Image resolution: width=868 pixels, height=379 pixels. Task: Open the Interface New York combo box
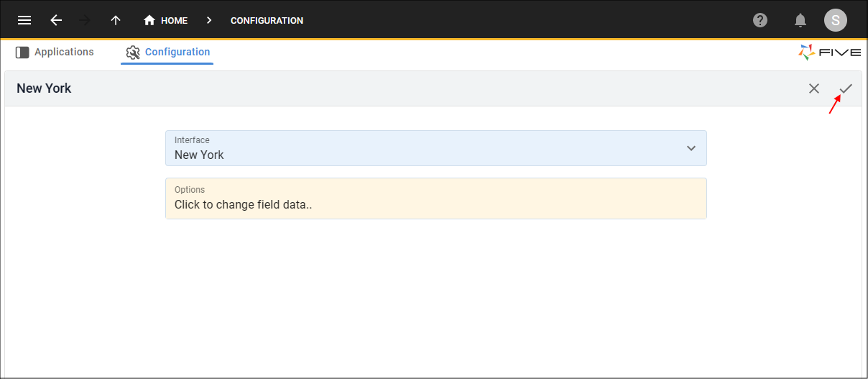coord(436,148)
